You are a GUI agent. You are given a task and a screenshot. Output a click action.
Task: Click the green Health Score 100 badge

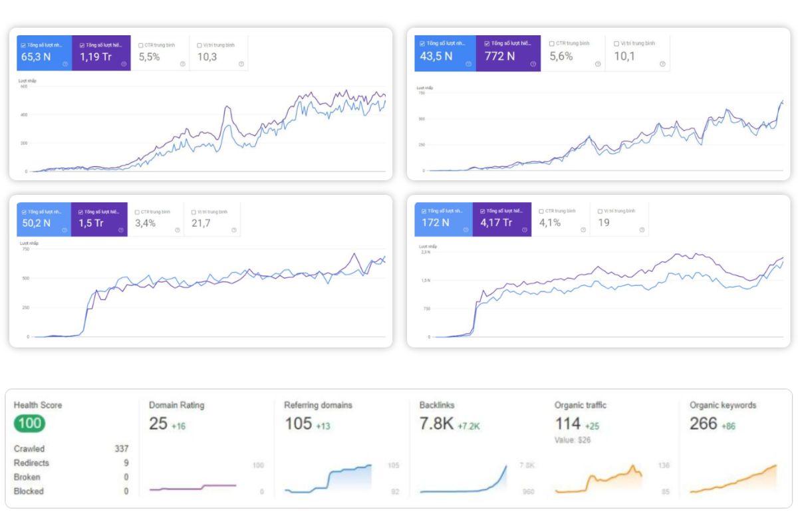[x=30, y=424]
